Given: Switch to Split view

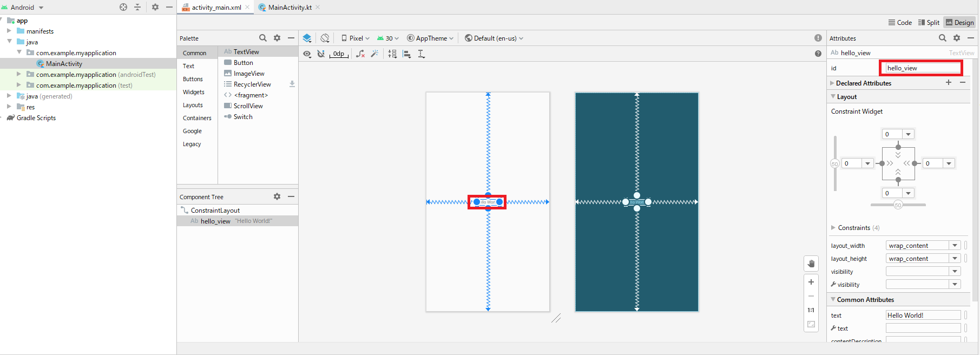Looking at the screenshot, I should coord(929,22).
